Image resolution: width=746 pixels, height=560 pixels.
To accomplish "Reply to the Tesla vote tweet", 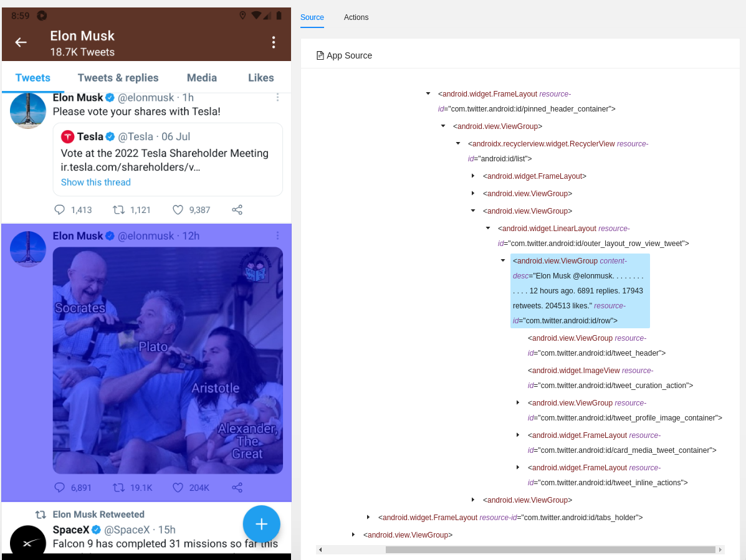I will (59, 210).
